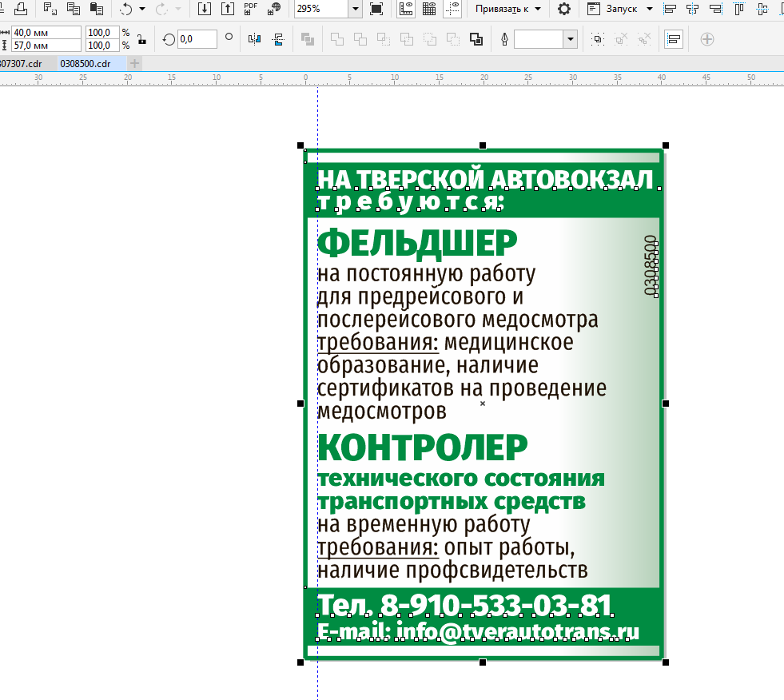Click the right-middle selection handle
The width and height of the screenshot is (784, 700).
[x=666, y=404]
